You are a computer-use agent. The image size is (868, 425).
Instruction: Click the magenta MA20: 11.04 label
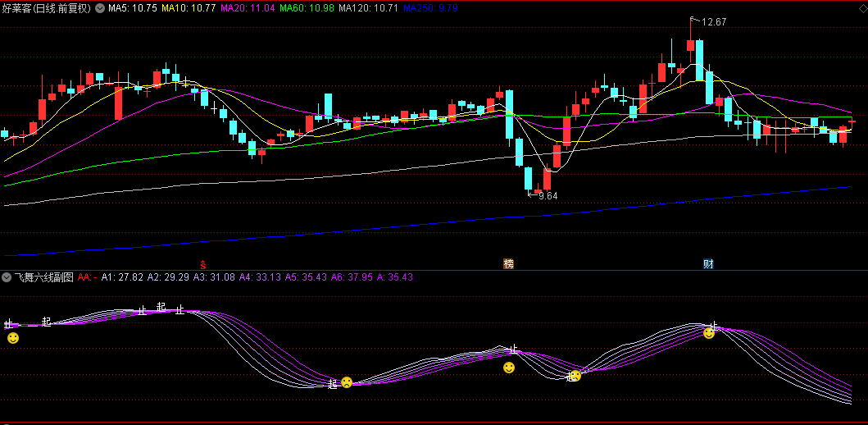(x=248, y=8)
